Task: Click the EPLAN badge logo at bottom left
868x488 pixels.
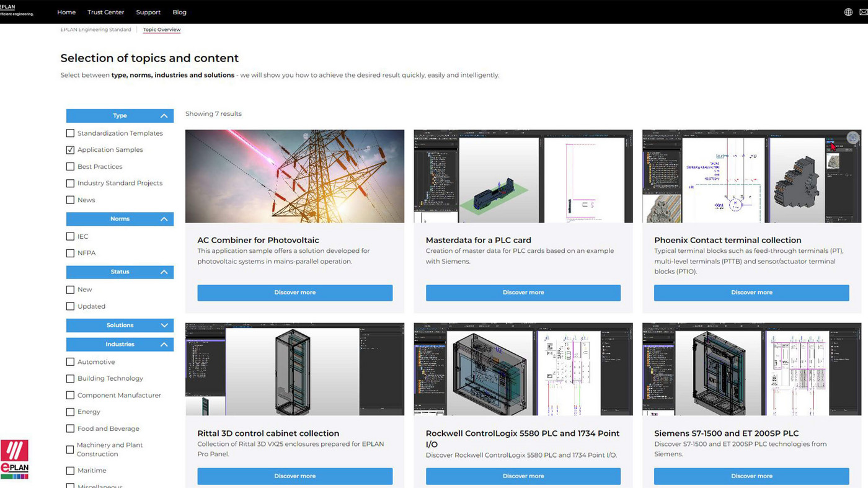Action: (x=14, y=459)
